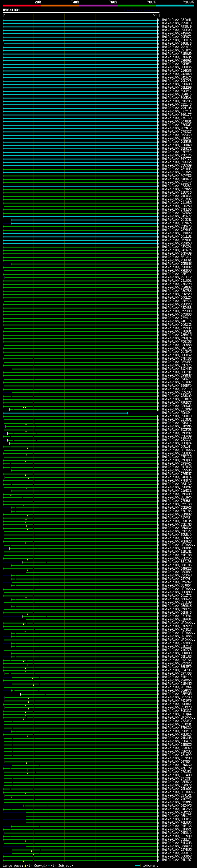
Task: Select hit UniRef100_B7ISM4
Action: 176,779
